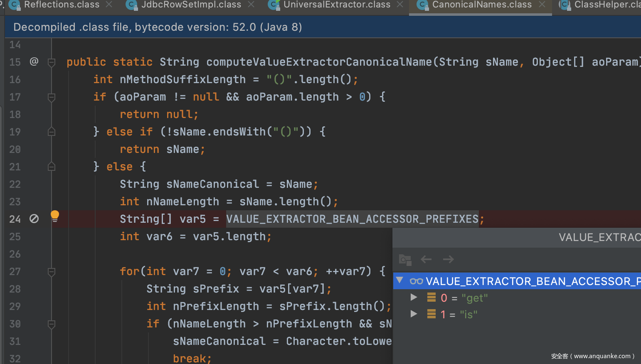641x364 pixels.
Task: Click the computeValueExtractorCanonicalName method name
Action: [x=319, y=62]
